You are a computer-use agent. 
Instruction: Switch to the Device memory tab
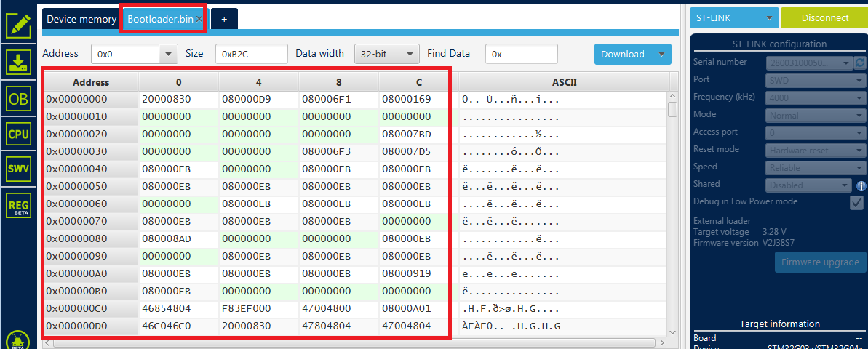tap(81, 19)
